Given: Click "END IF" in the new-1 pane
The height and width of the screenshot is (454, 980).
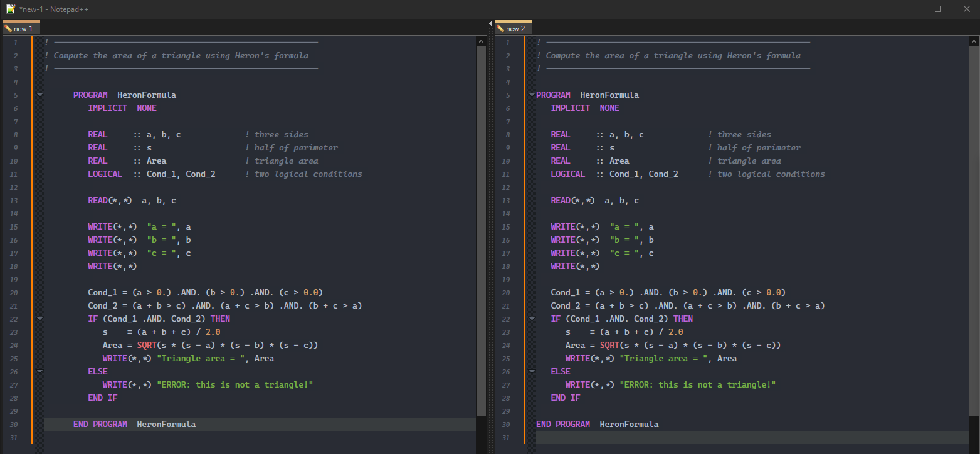Looking at the screenshot, I should tap(103, 398).
